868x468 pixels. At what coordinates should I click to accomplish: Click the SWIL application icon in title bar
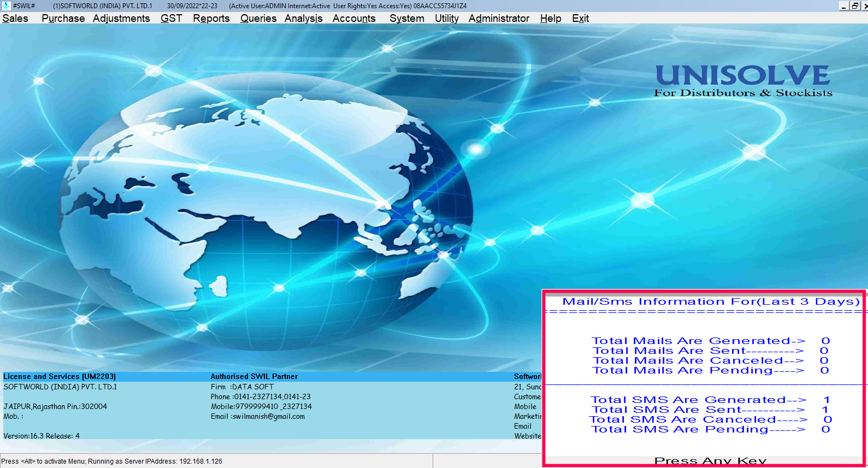[6, 5]
